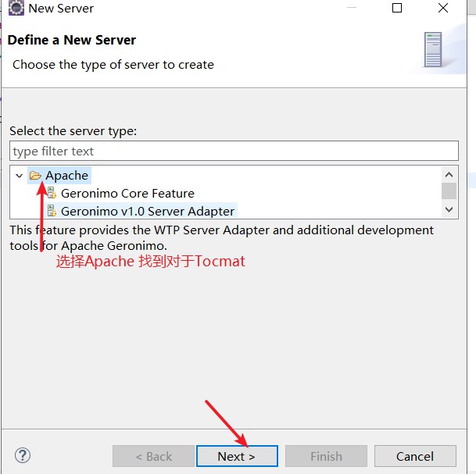Close the New Server window
The image size is (476, 474).
(443, 8)
